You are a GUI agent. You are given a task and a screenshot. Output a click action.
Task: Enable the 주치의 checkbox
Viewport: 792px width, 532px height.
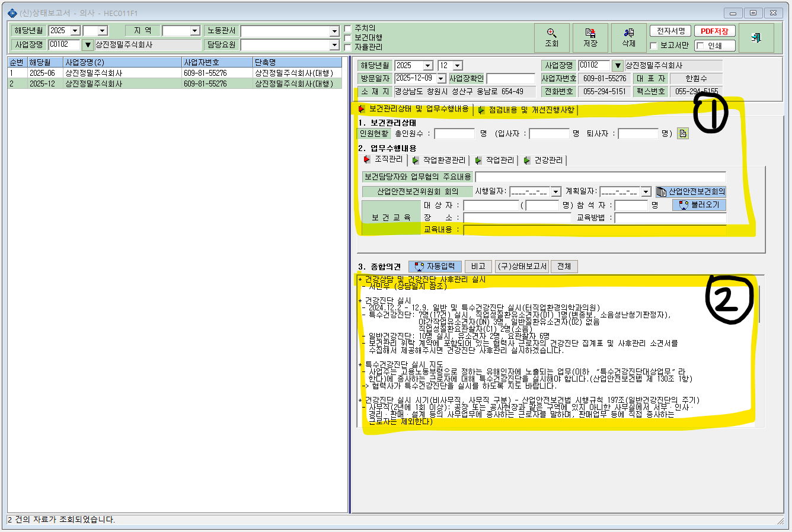[x=348, y=28]
